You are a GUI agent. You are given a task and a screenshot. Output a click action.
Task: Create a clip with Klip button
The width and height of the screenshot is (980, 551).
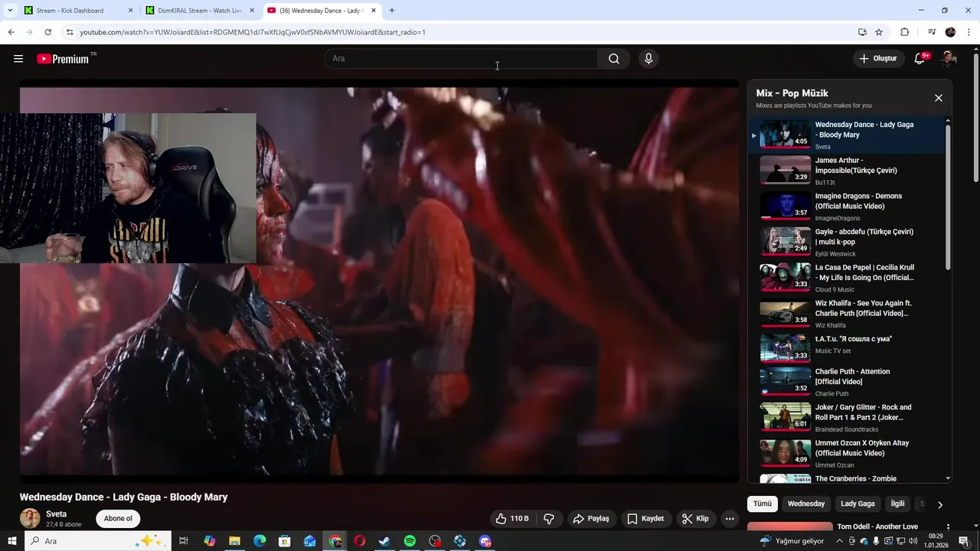[695, 519]
